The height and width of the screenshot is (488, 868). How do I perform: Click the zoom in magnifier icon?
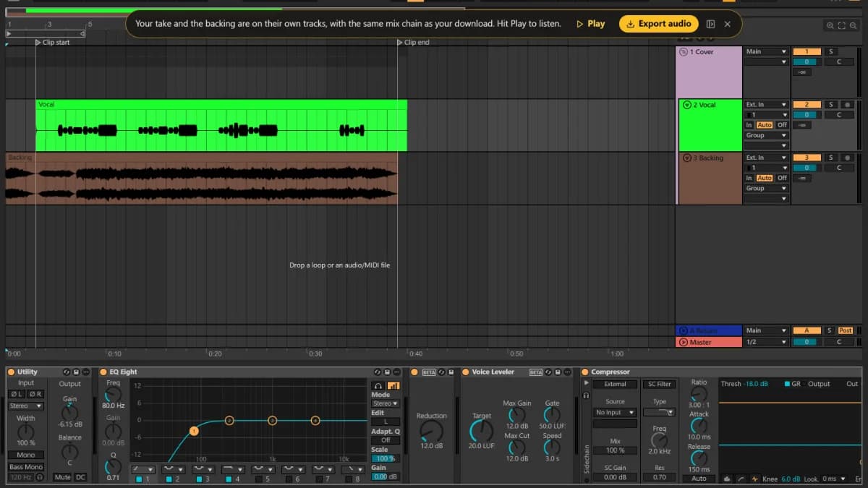830,25
